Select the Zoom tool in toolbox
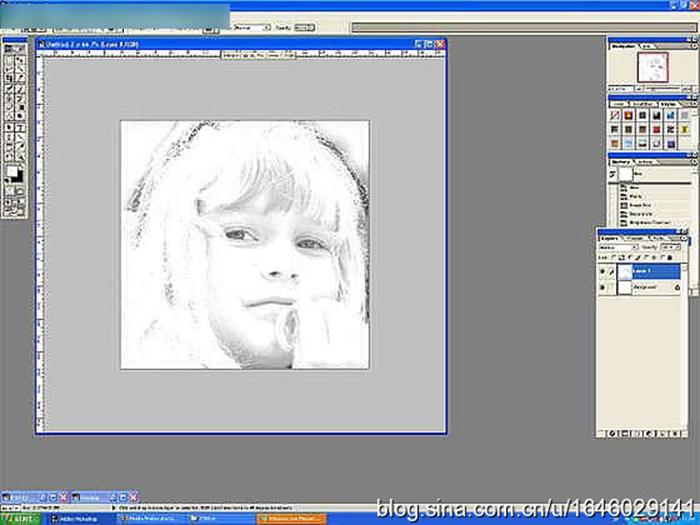The image size is (700, 525). pyautogui.click(x=20, y=154)
